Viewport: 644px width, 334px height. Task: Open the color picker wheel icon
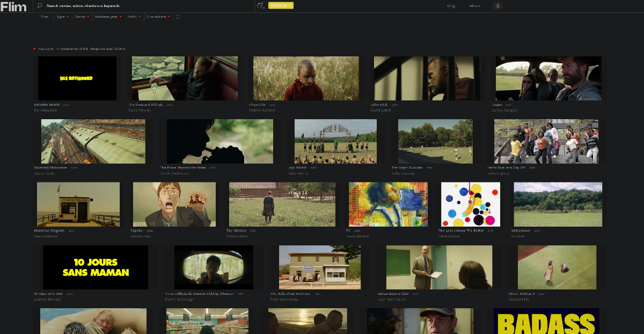[260, 6]
